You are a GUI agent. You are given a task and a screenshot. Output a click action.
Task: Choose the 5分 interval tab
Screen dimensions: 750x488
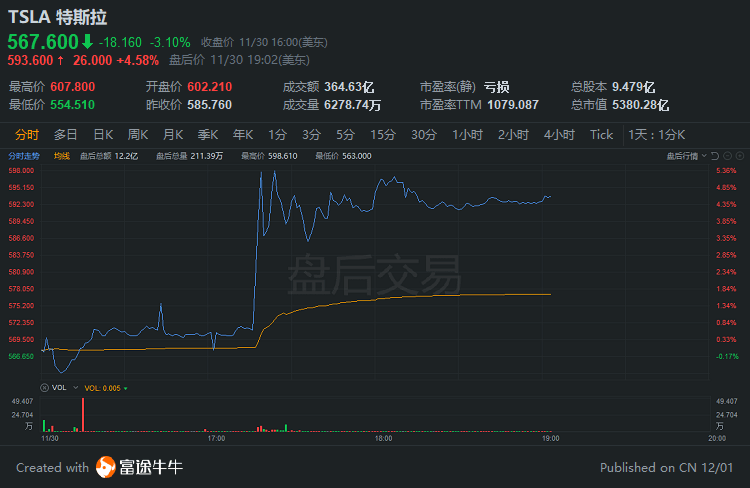(345, 135)
